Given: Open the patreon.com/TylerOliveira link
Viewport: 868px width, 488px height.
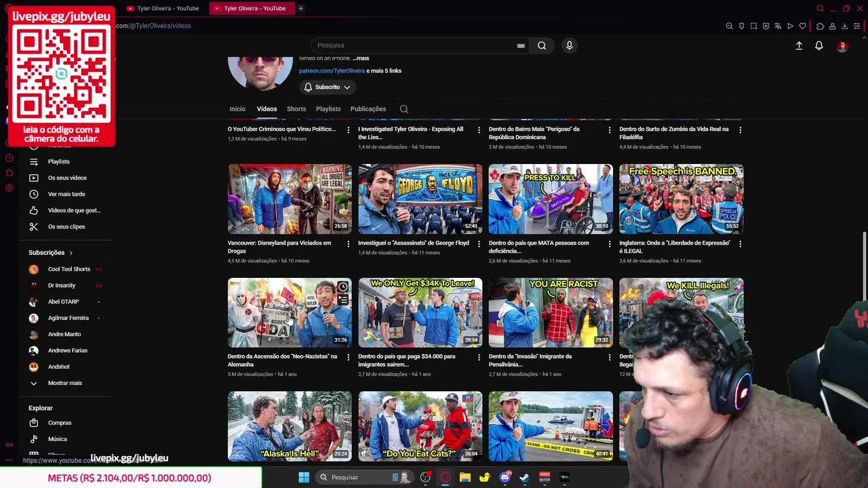Looking at the screenshot, I should pyautogui.click(x=332, y=70).
